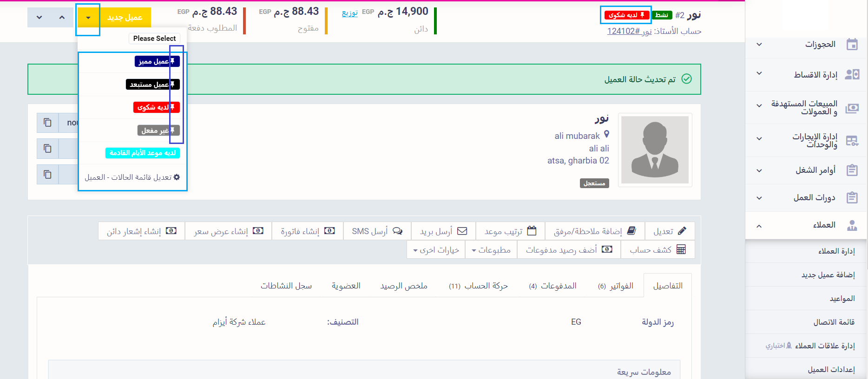Open the المدفوعات tab
This screenshot has height=379, width=868.
click(x=552, y=286)
